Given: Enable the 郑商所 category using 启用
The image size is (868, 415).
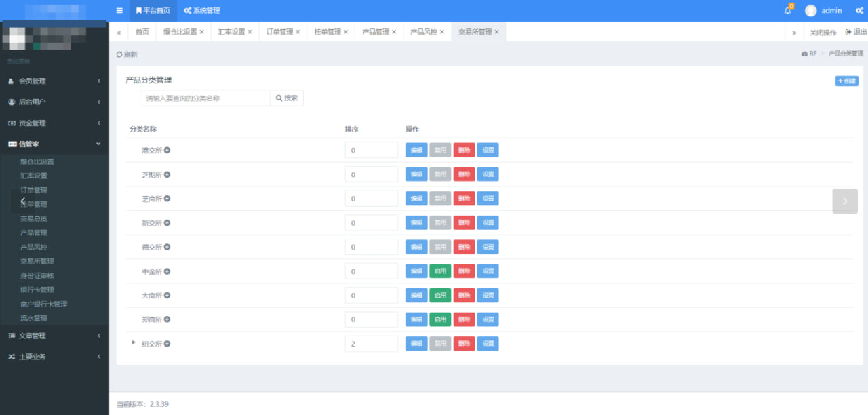Looking at the screenshot, I should 440,319.
